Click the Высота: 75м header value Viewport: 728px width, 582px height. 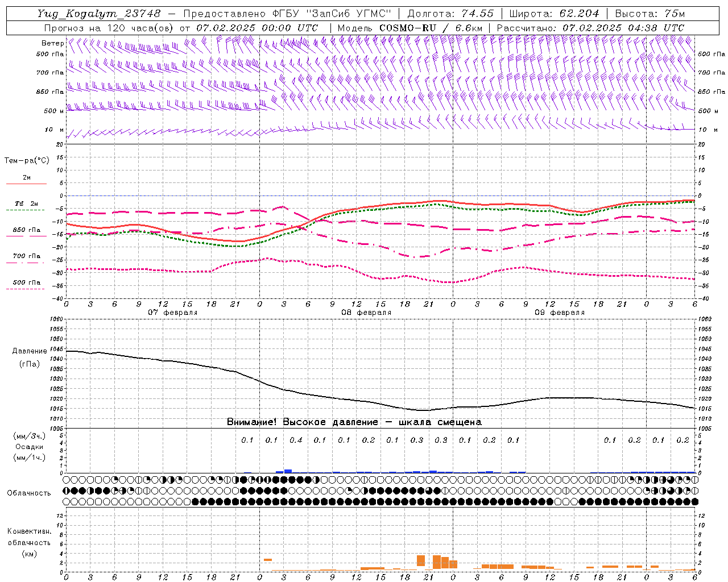pos(650,14)
